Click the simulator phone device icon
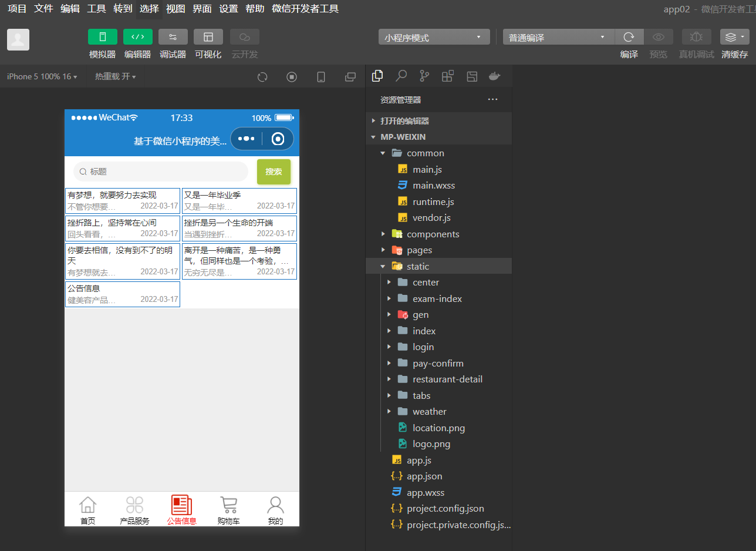Screen dimensions: 756x551 [321, 77]
